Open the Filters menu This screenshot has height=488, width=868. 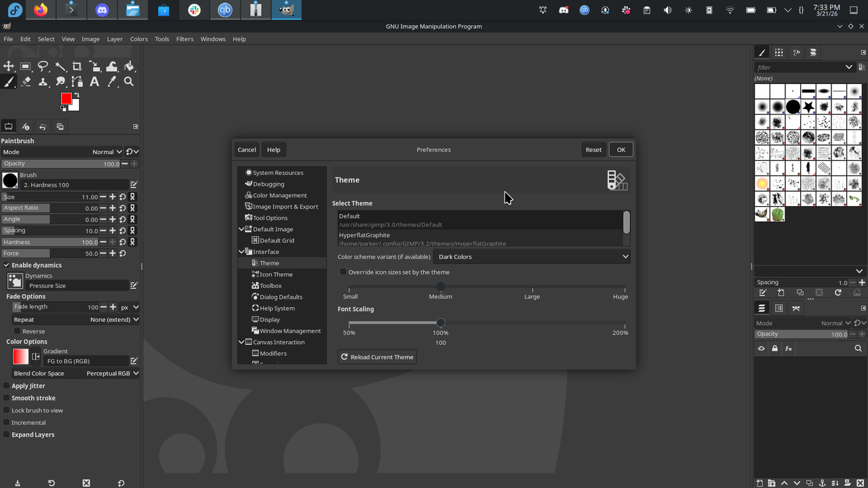[185, 39]
